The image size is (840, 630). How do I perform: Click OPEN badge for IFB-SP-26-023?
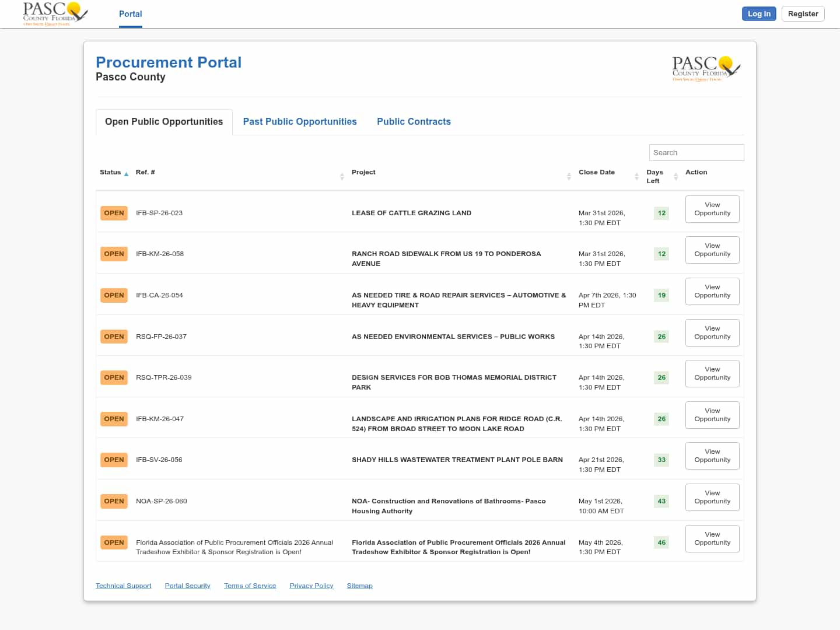[x=114, y=213]
